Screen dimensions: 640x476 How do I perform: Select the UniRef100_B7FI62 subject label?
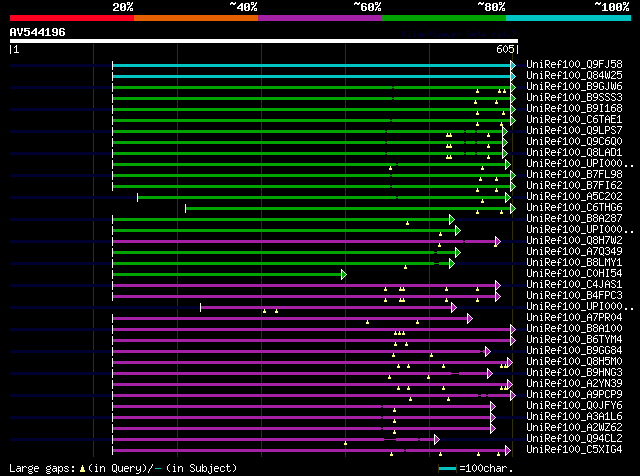(574, 186)
